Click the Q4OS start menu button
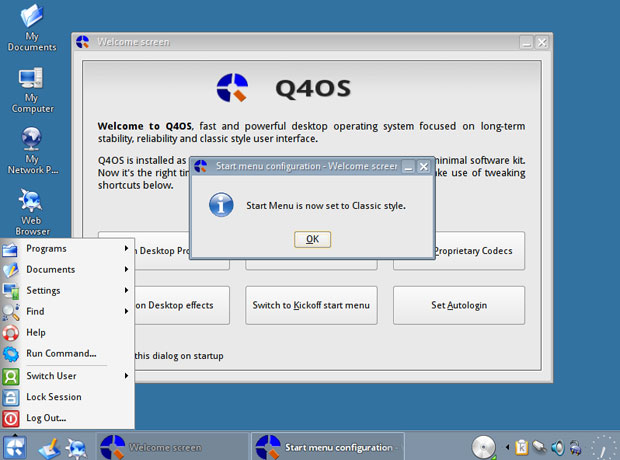Screen dimensions: 620x460 (x=15, y=447)
